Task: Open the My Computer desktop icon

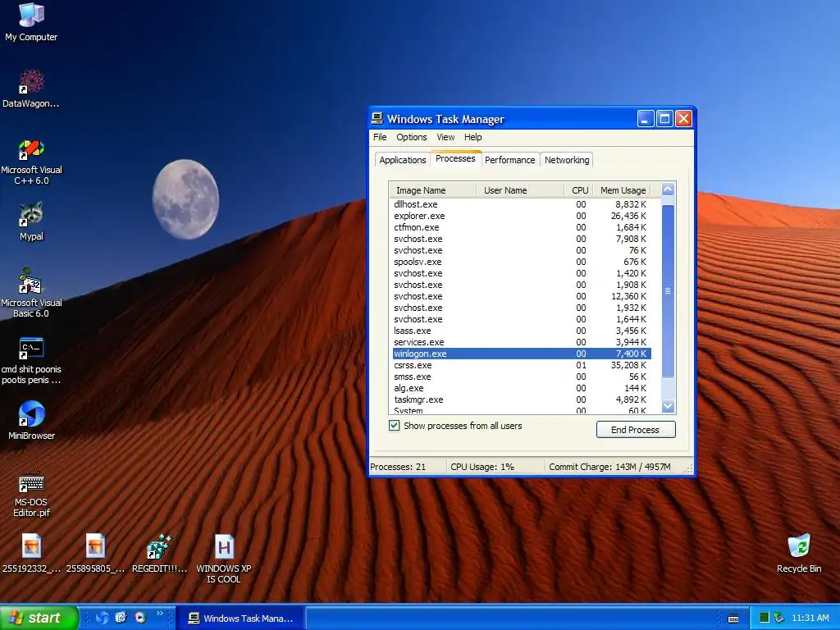Action: pos(31,21)
